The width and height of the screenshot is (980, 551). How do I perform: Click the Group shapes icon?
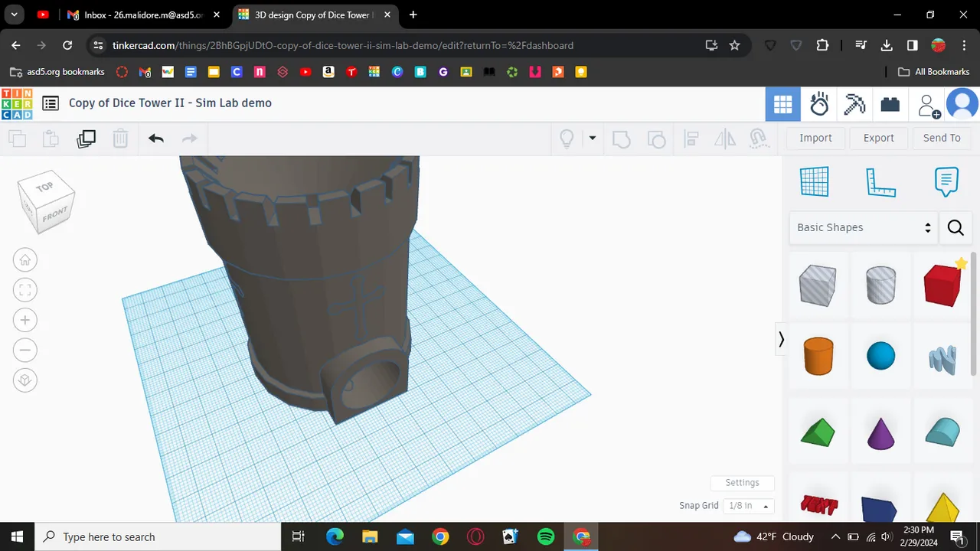(622, 139)
